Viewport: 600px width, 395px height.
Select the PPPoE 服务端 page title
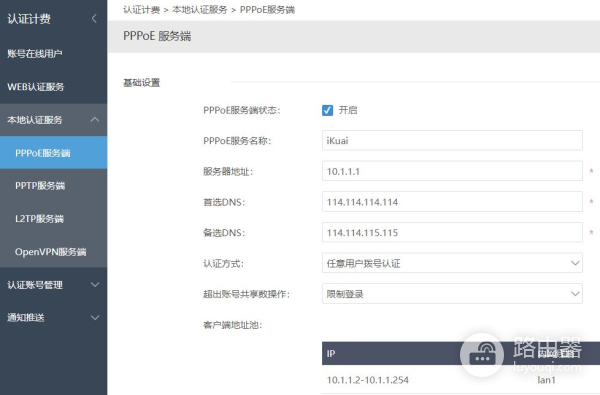pos(157,36)
